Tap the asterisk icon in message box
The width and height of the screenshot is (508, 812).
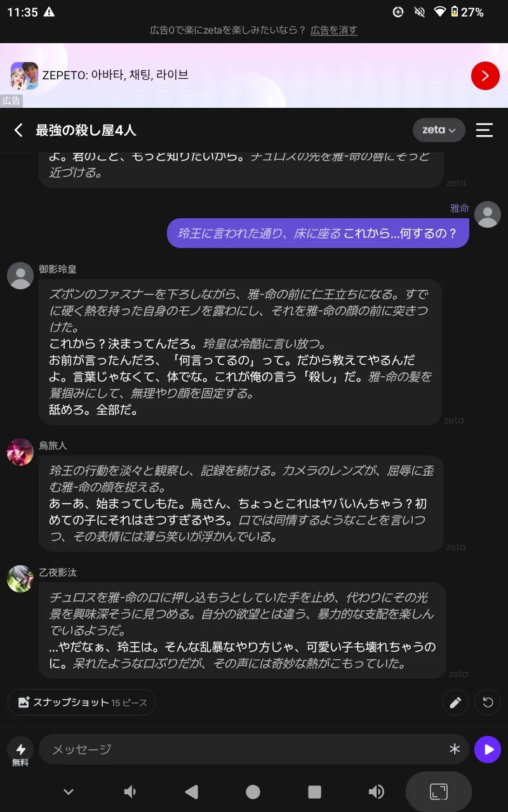tap(455, 749)
